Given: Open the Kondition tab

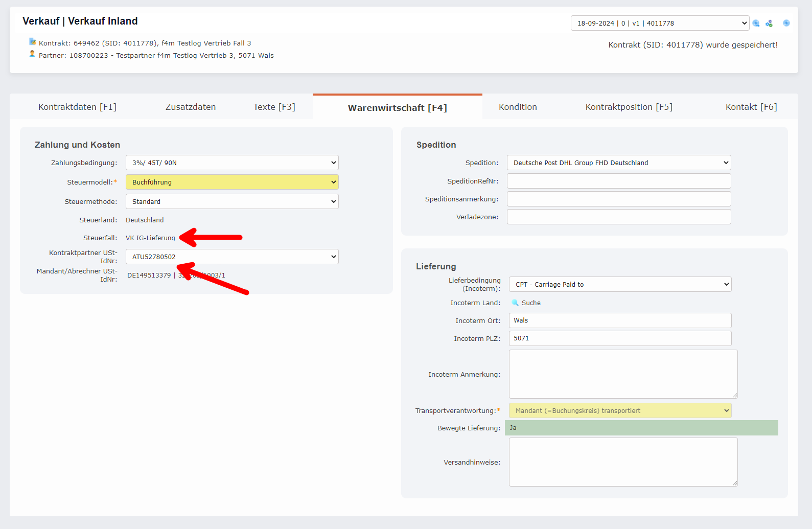Looking at the screenshot, I should (x=518, y=107).
